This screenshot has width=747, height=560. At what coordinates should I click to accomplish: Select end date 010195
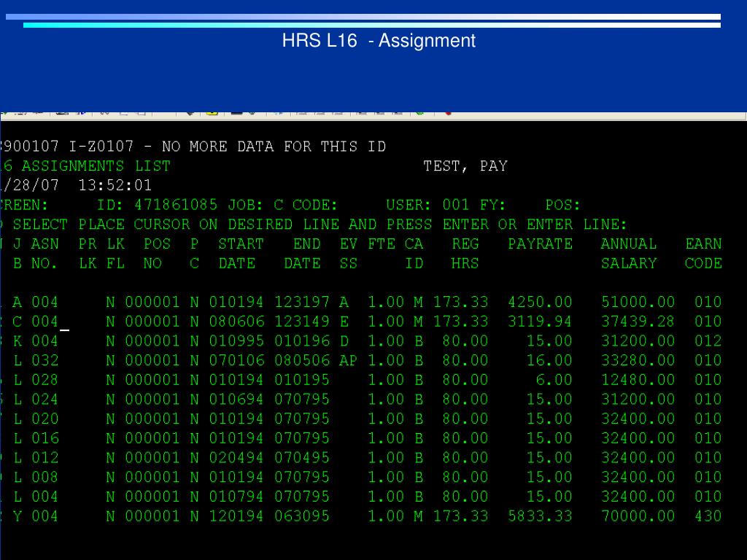pos(302,380)
